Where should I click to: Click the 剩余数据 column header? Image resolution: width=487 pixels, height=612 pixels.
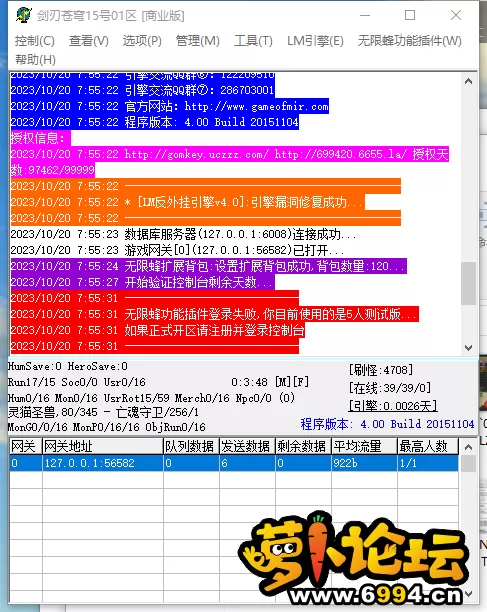pyautogui.click(x=303, y=446)
